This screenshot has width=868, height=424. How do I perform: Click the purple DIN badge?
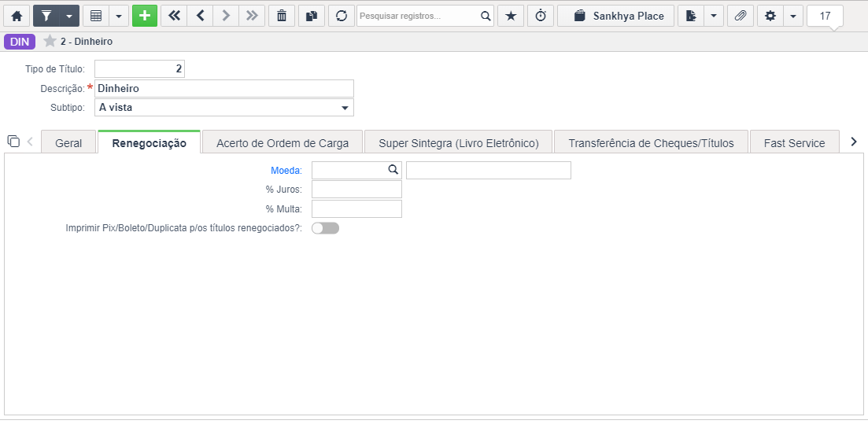tap(20, 42)
